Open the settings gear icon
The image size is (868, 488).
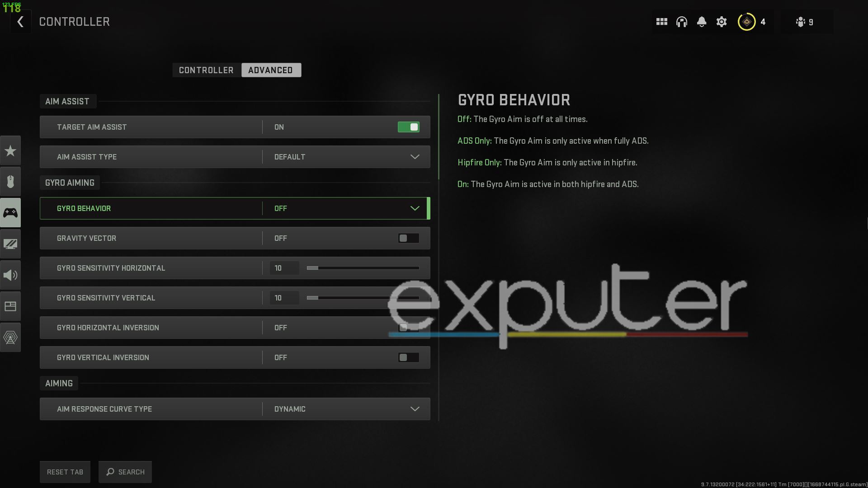[x=722, y=22]
